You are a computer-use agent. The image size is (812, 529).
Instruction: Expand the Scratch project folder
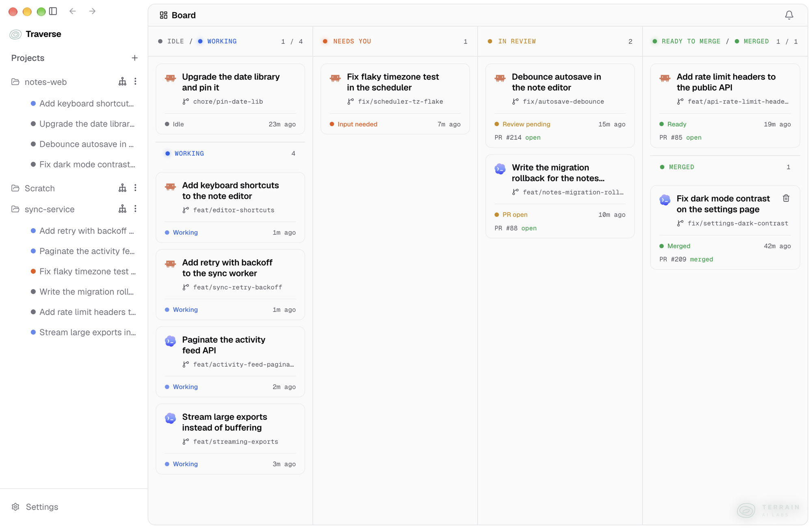[x=15, y=188]
